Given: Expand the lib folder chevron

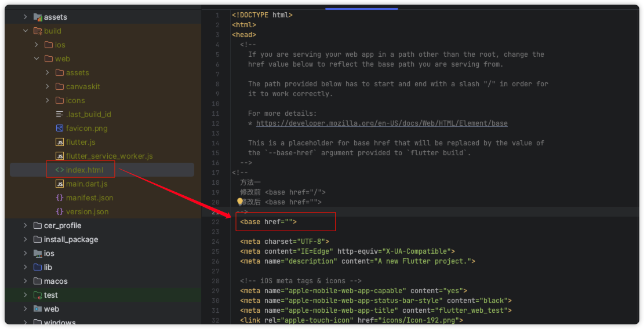Looking at the screenshot, I should pos(25,267).
